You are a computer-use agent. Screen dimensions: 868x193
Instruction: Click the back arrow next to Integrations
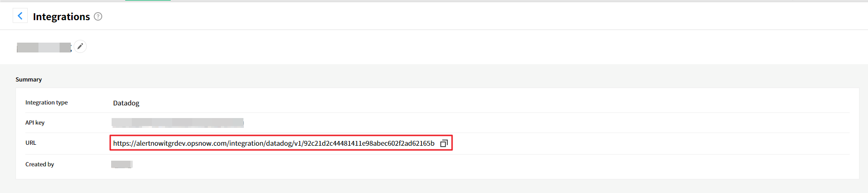(x=20, y=16)
